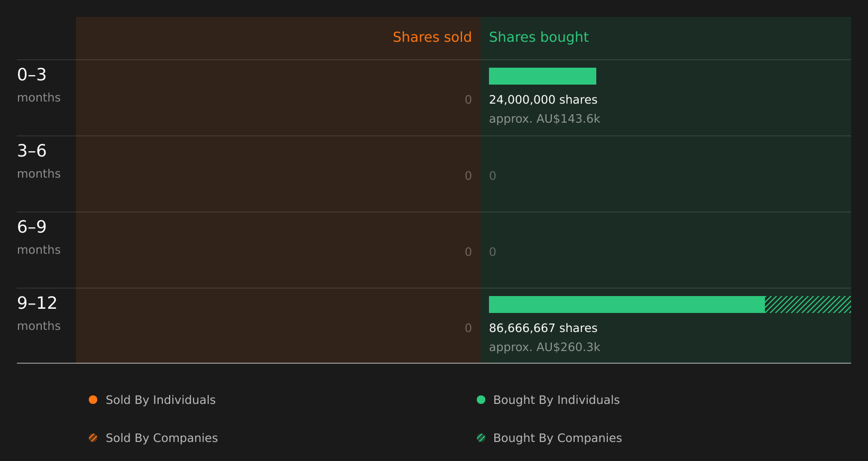Viewport: 868px width, 461px height.
Task: Click shares bought zero in 3–6 months row
Action: pos(492,176)
